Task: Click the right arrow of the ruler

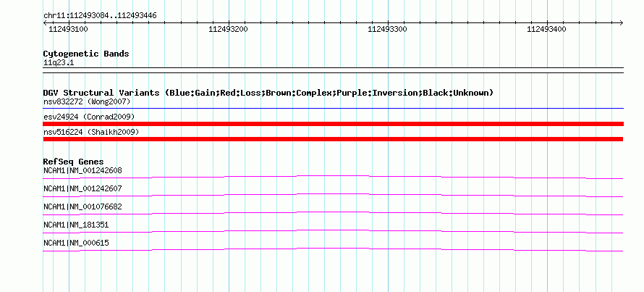Action: click(x=621, y=22)
